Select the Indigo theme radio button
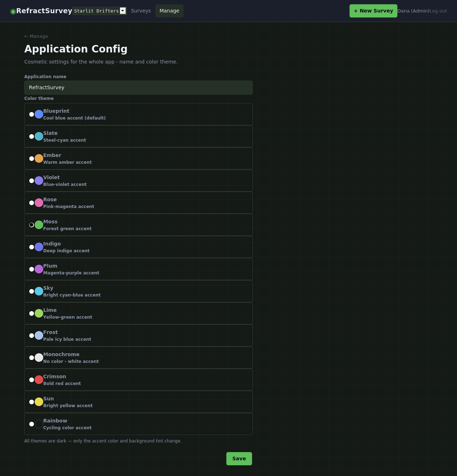457x476 pixels. pyautogui.click(x=31, y=247)
